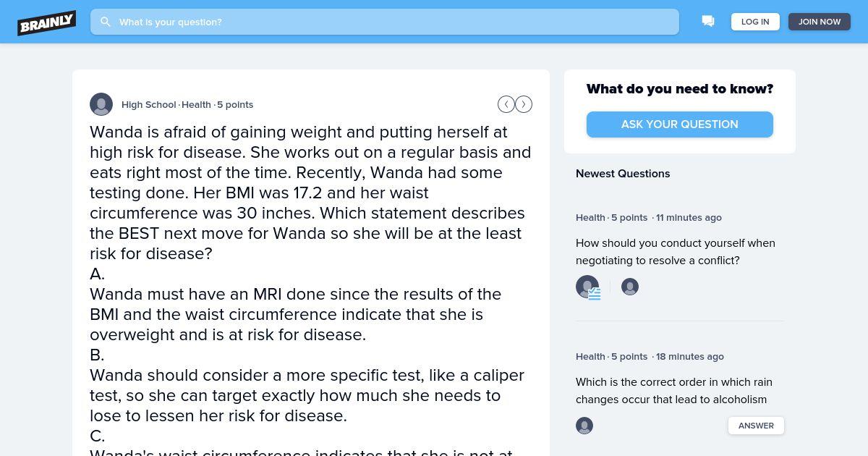
Task: Open the messages chat icon
Action: [708, 22]
